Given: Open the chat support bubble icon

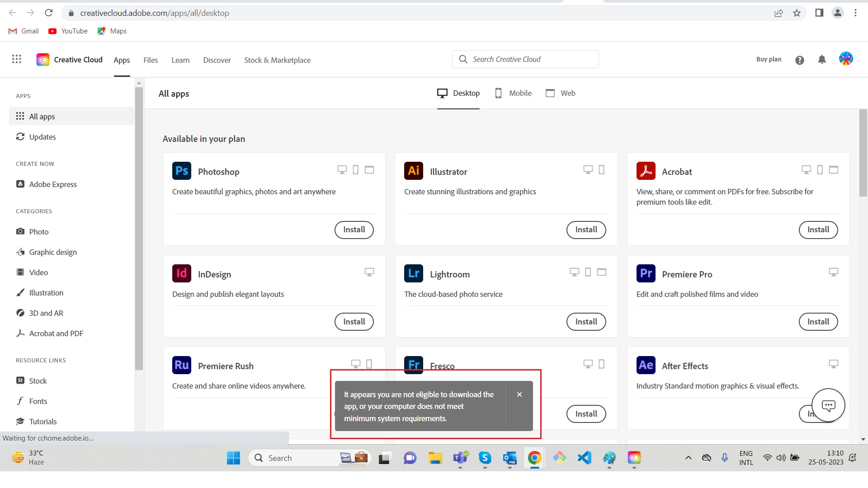Looking at the screenshot, I should point(828,405).
